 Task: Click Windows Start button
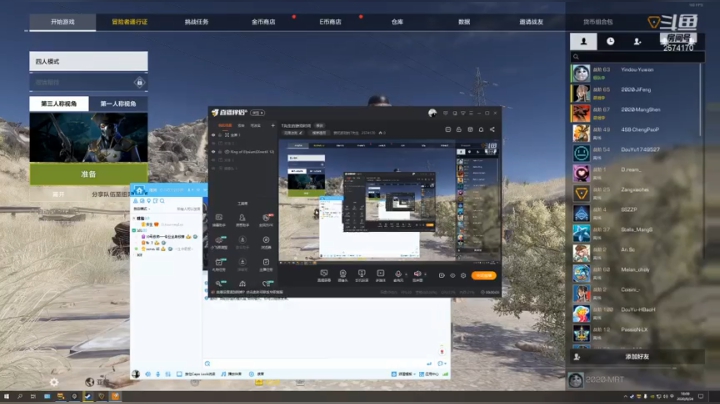click(6, 396)
